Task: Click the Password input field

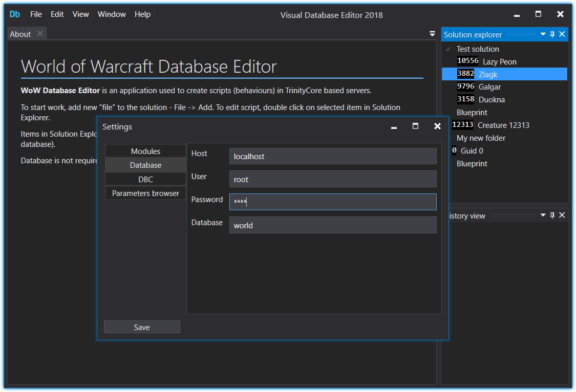Action: [x=333, y=202]
